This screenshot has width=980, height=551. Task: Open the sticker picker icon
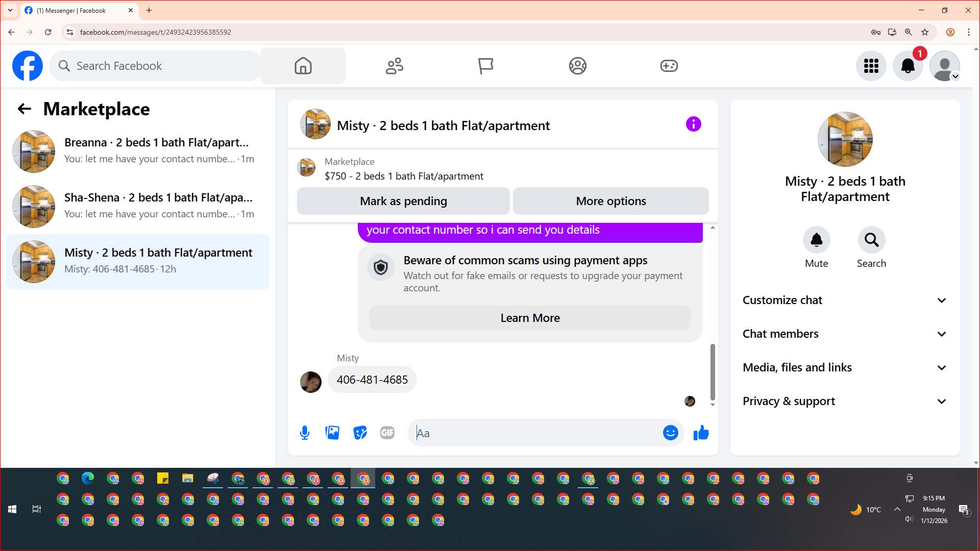[360, 433]
